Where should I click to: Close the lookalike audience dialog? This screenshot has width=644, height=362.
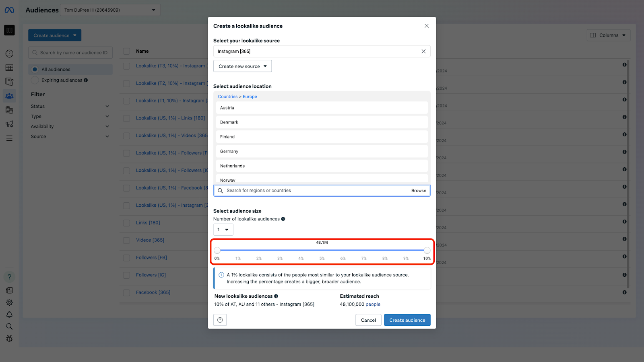click(426, 26)
